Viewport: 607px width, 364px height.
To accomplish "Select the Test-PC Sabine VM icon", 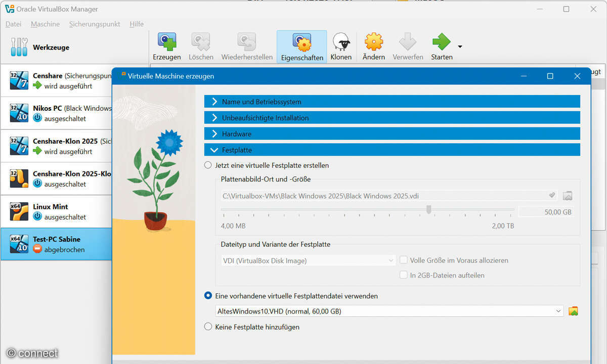I will click(x=19, y=244).
